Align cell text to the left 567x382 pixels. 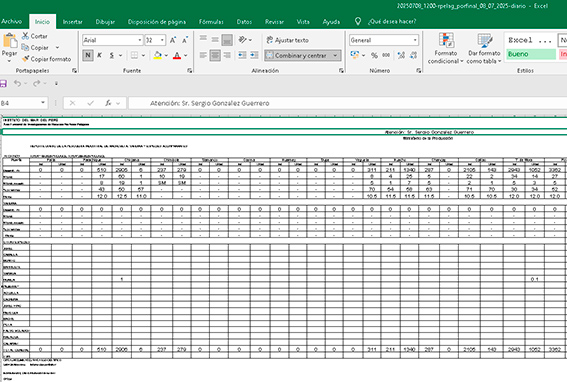point(203,55)
